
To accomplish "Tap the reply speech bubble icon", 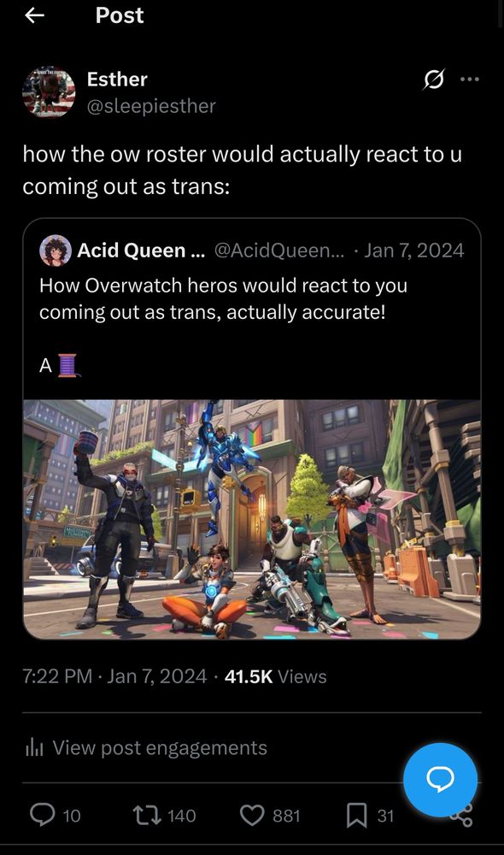I will [x=43, y=815].
